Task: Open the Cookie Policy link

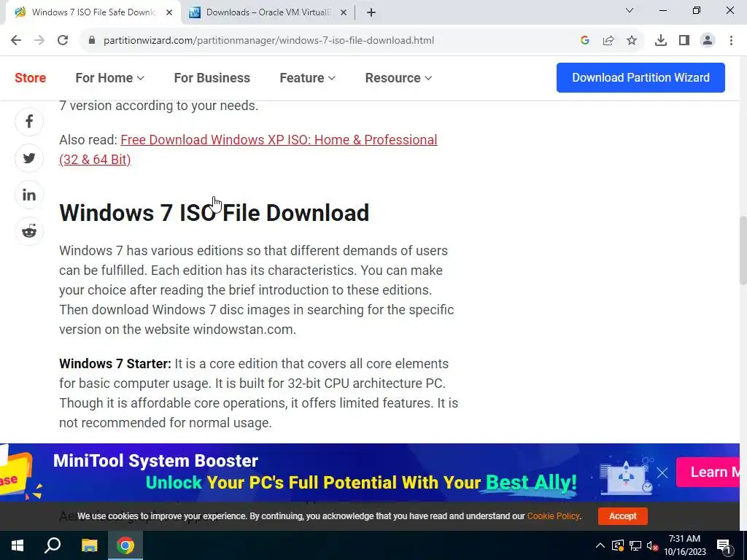Action: pyautogui.click(x=553, y=516)
